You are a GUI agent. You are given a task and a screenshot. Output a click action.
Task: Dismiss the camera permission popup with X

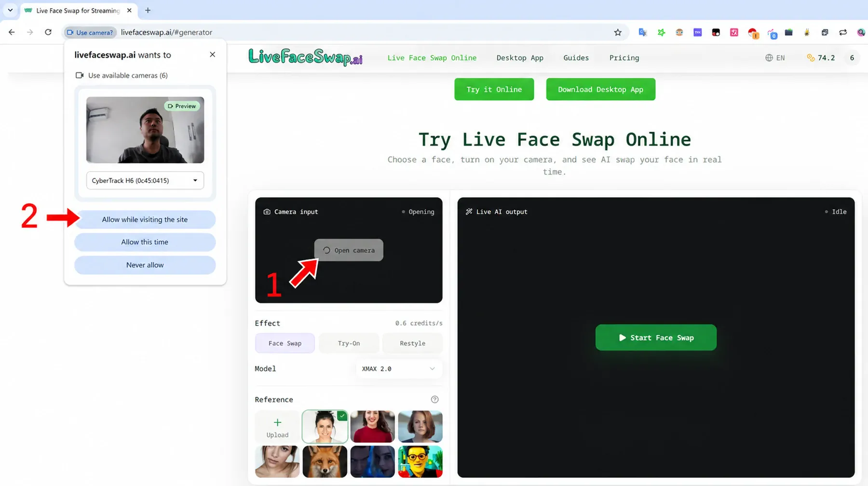point(213,54)
